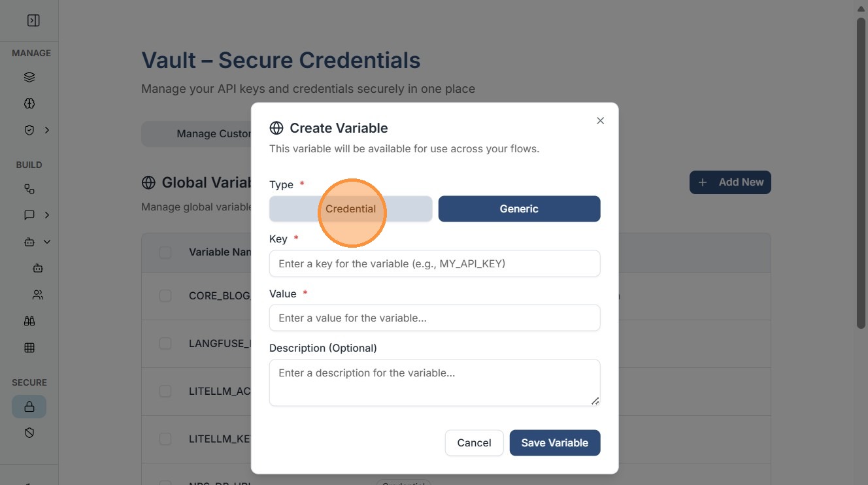Open the layers stack icon under Manage
The width and height of the screenshot is (868, 485).
point(29,77)
